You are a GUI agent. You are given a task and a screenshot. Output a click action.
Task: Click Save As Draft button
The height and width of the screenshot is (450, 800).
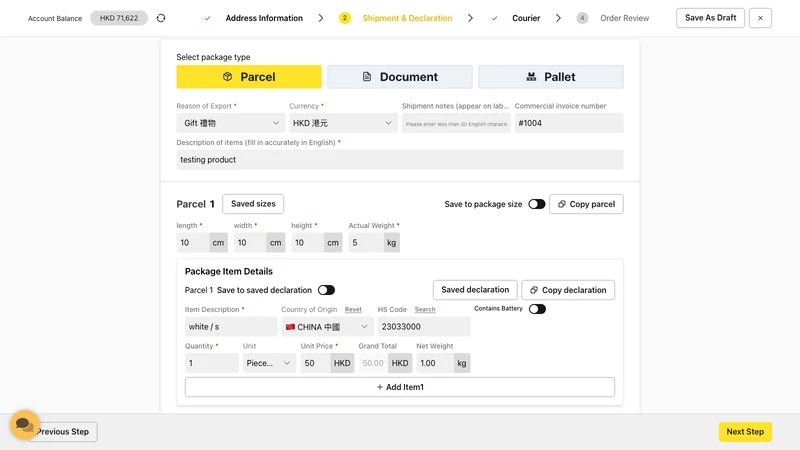point(710,18)
